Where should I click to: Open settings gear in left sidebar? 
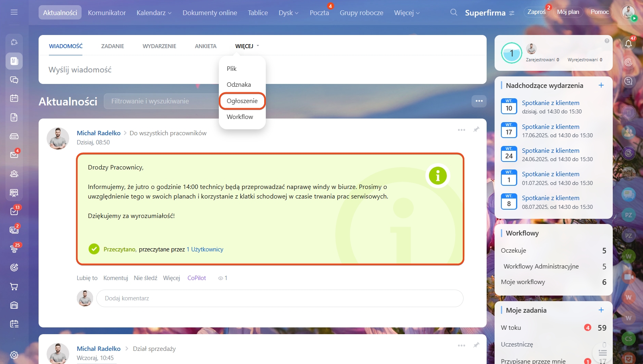pyautogui.click(x=14, y=355)
